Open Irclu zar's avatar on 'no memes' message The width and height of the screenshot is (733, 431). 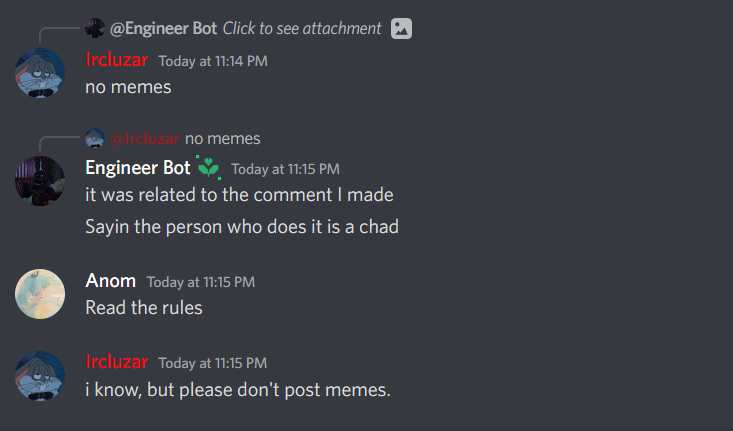[40, 73]
